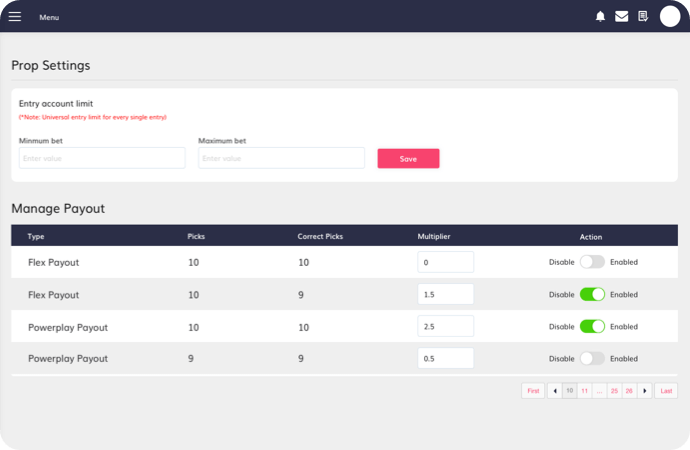Enable the Powerplay Payout 9 picks toggle
Viewport: 690px width, 450px height.
(592, 358)
